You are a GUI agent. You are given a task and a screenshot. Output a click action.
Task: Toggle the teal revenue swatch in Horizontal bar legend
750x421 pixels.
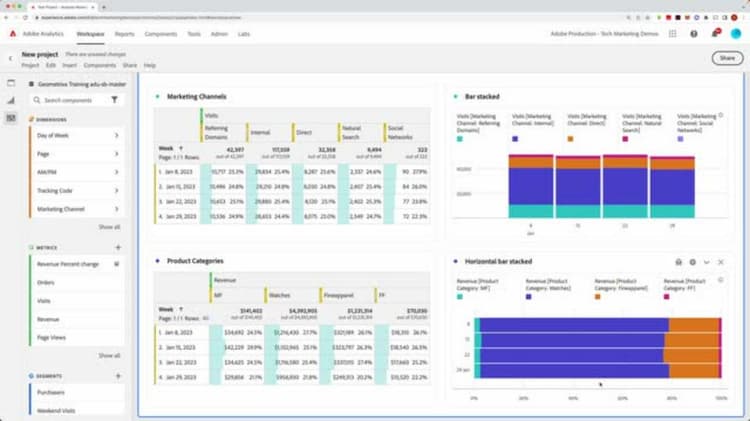460,297
